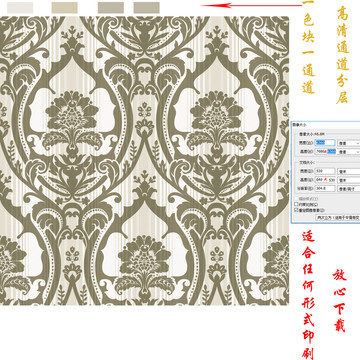
Task: Click the pixel height input field
Action: tap(325, 152)
